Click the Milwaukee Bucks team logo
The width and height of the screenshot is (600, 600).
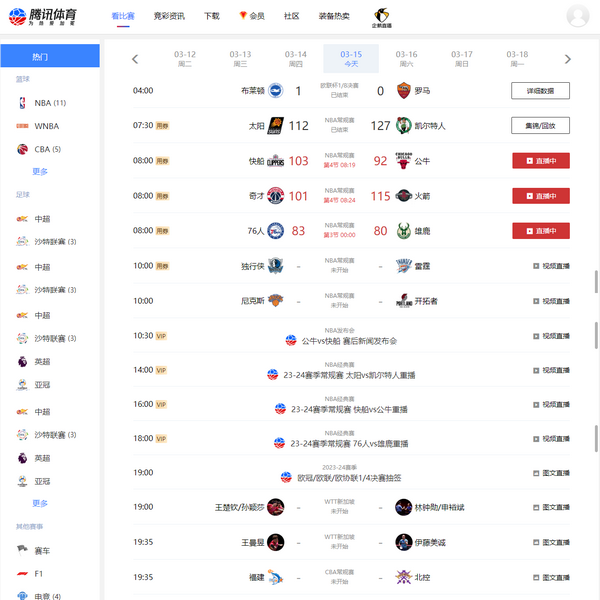403,231
